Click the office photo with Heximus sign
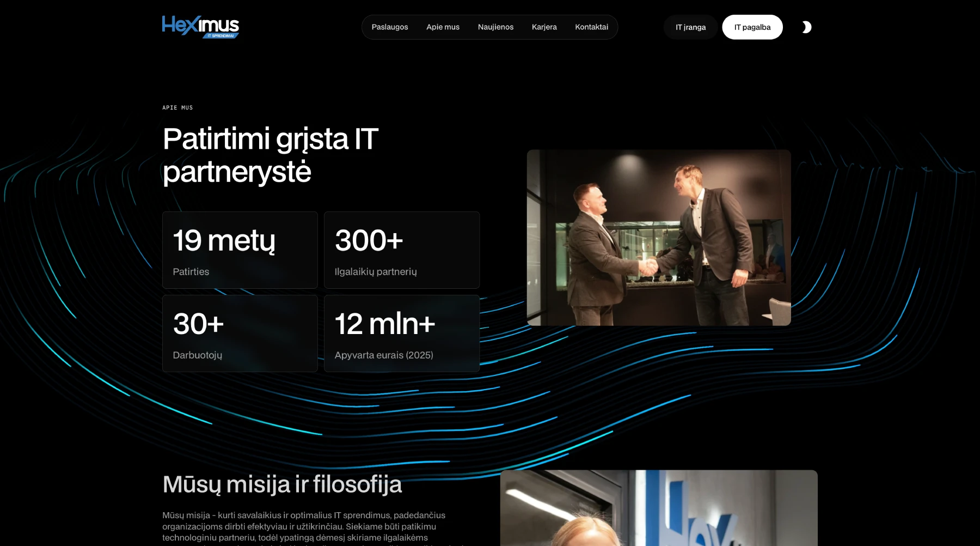Screen dimensions: 980x546 [x=659, y=508]
